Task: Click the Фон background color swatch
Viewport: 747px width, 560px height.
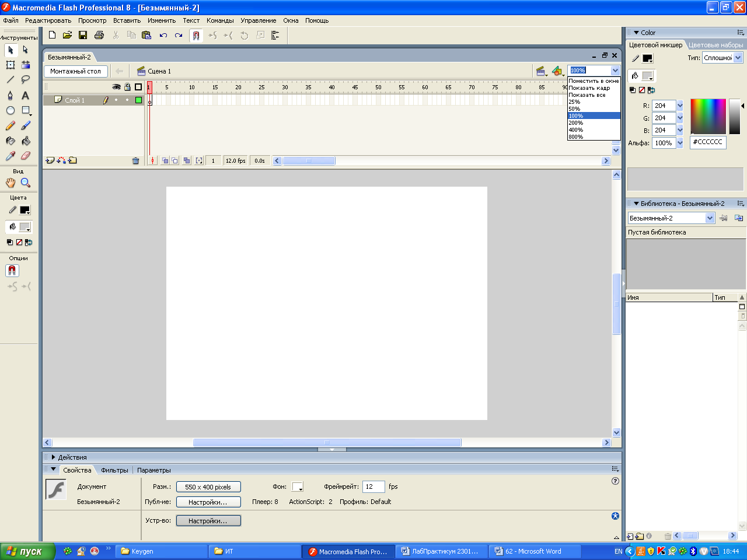Action: coord(298,487)
